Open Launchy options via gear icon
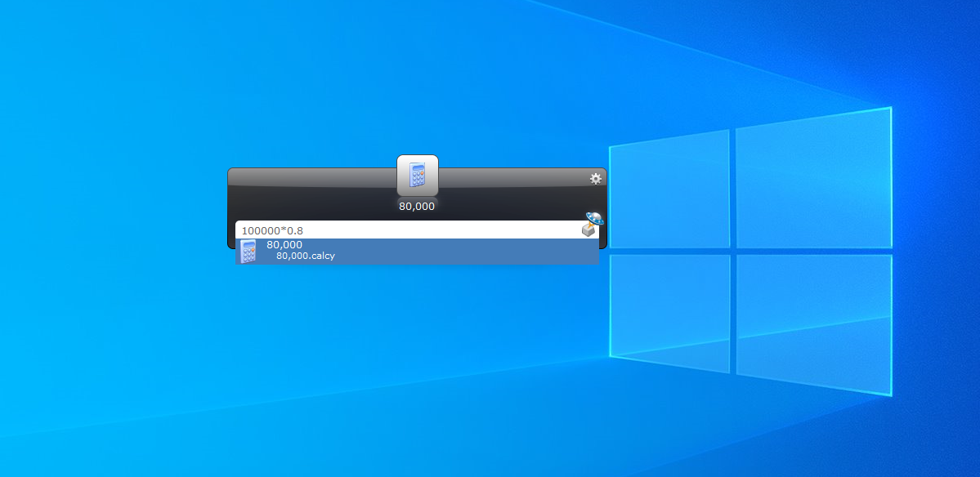 coord(596,179)
